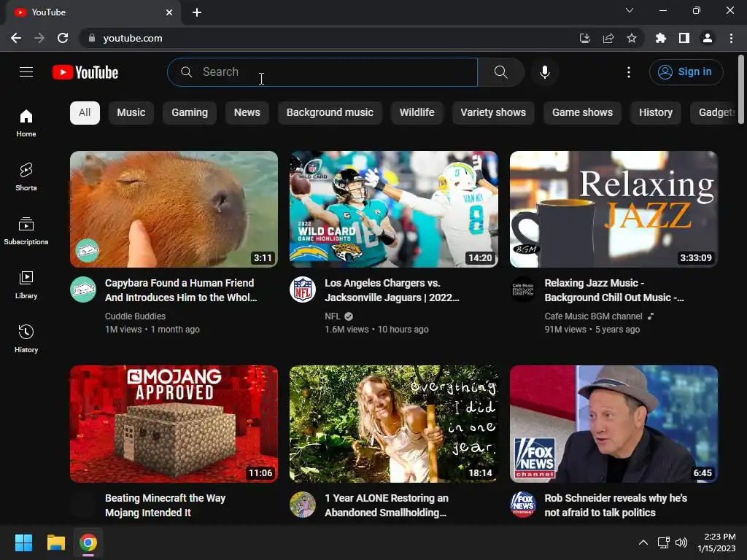Open NFL channel name link
The width and height of the screenshot is (747, 560).
click(333, 316)
